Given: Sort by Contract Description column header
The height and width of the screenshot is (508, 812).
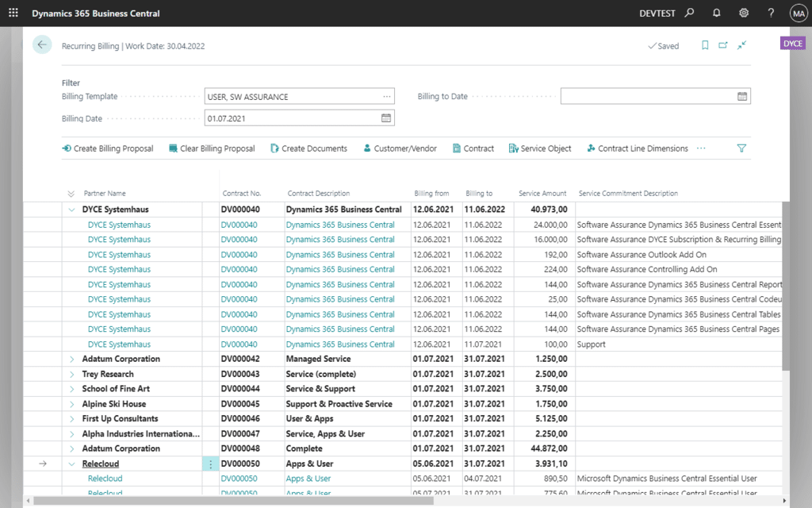Looking at the screenshot, I should pos(319,194).
